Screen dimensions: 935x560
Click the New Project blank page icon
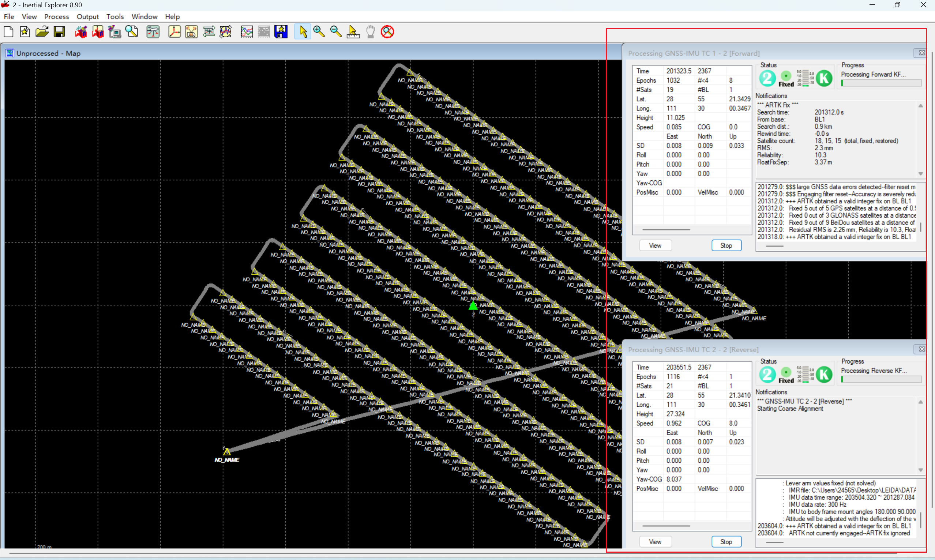(x=8, y=32)
